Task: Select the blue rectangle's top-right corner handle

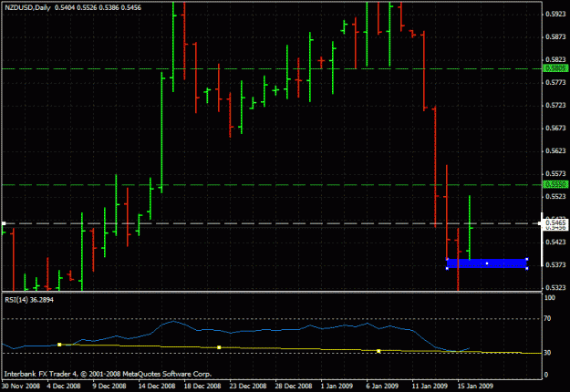Action: pyautogui.click(x=527, y=260)
